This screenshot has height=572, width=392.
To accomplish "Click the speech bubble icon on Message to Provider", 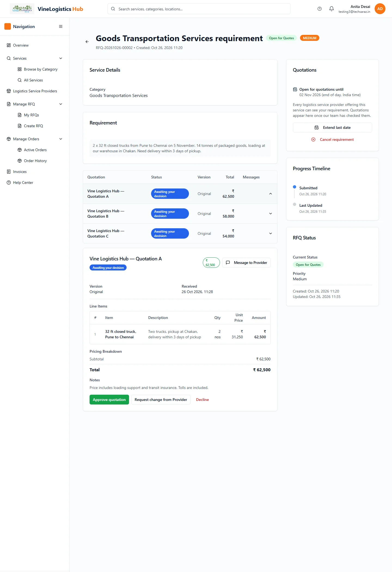I will point(228,263).
